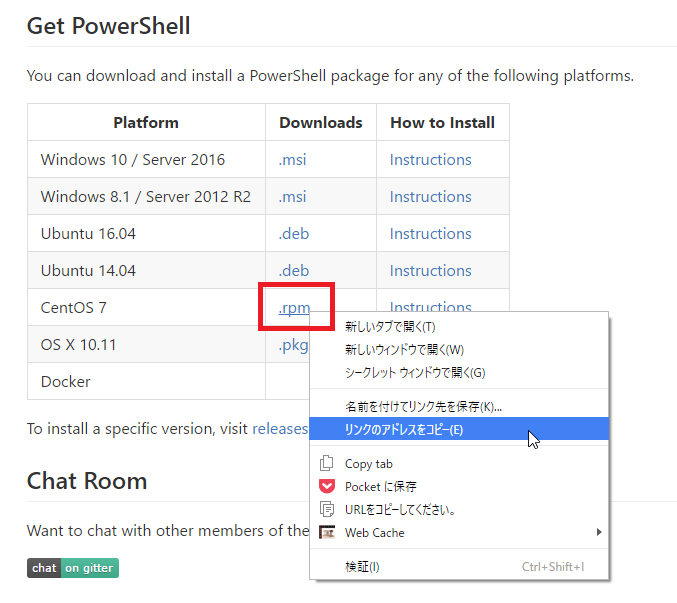Viewport: 677px width, 603px height.
Task: Open Instructions for Windows 8.1 / Server 2012 R2
Action: coord(430,197)
